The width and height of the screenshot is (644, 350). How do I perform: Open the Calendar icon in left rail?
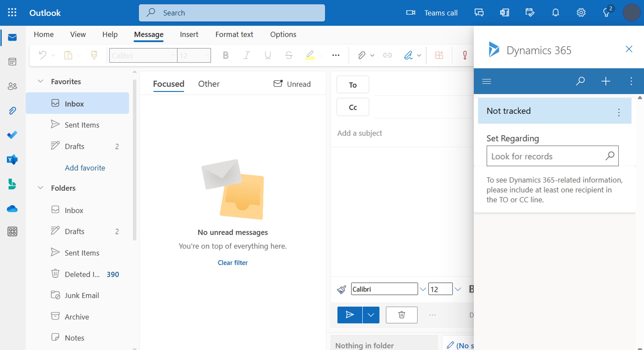[x=12, y=62]
